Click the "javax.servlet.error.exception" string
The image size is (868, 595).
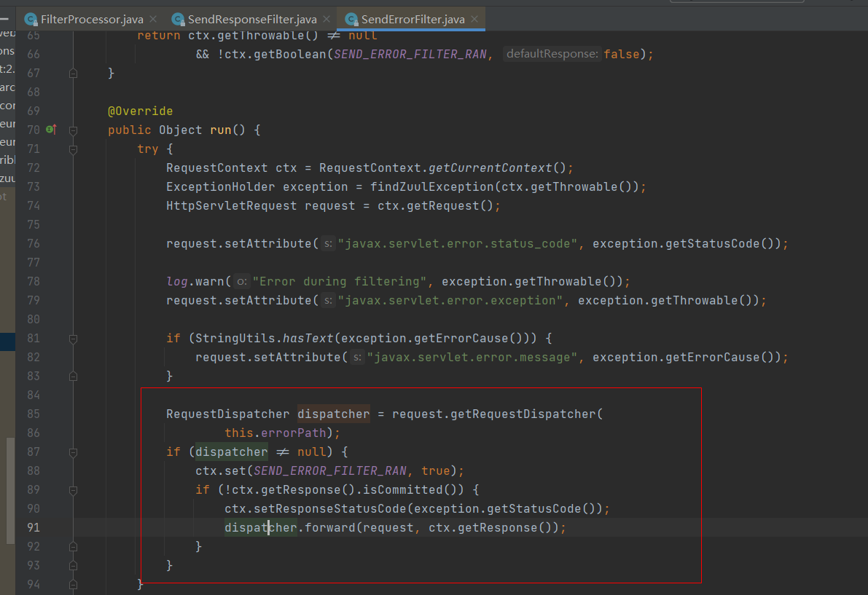click(450, 300)
